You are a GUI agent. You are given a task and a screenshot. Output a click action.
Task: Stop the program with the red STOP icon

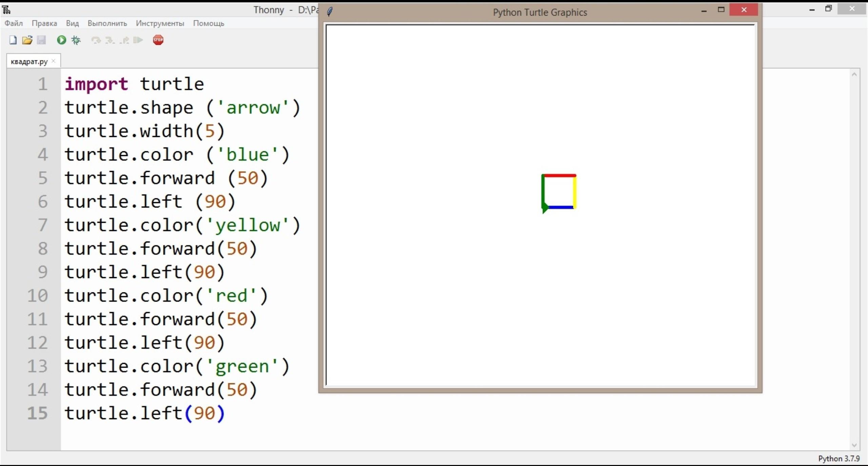pos(158,40)
